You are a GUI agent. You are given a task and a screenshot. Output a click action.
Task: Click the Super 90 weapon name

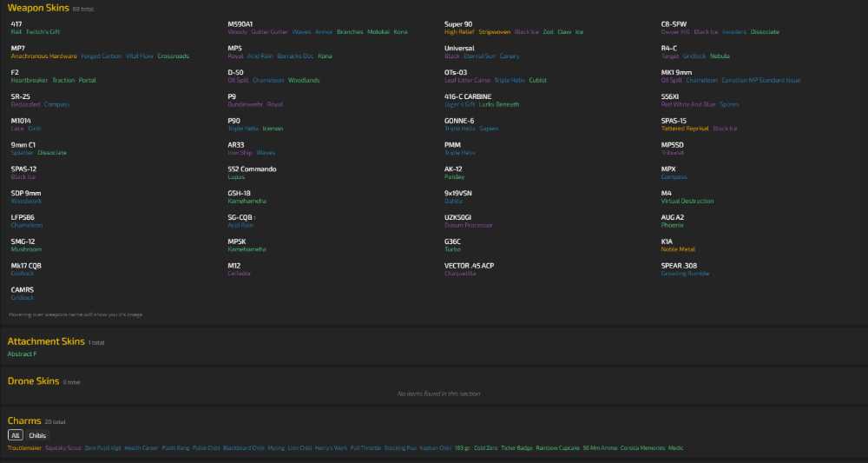click(x=458, y=24)
